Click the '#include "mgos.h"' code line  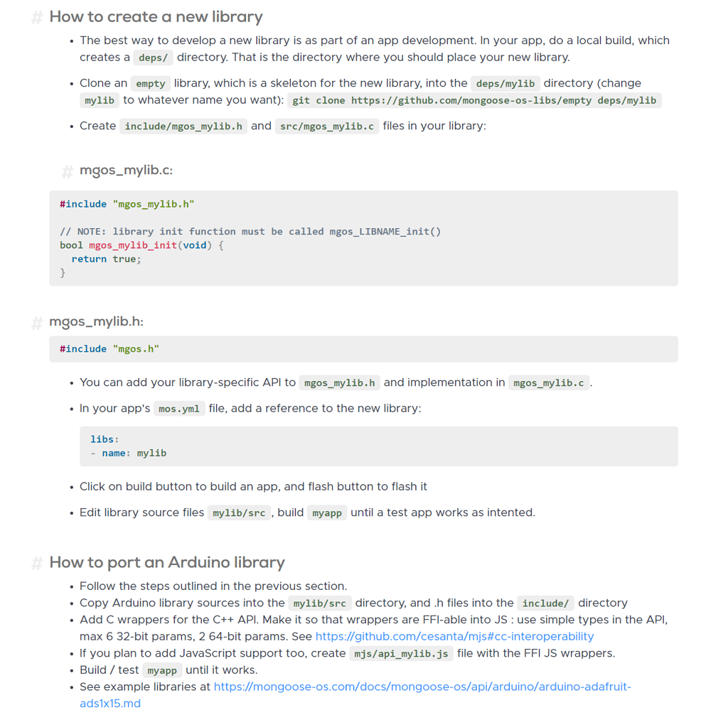109,348
